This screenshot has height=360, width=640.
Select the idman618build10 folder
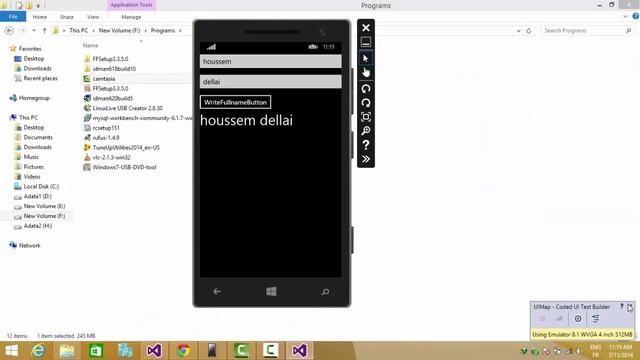click(x=114, y=69)
